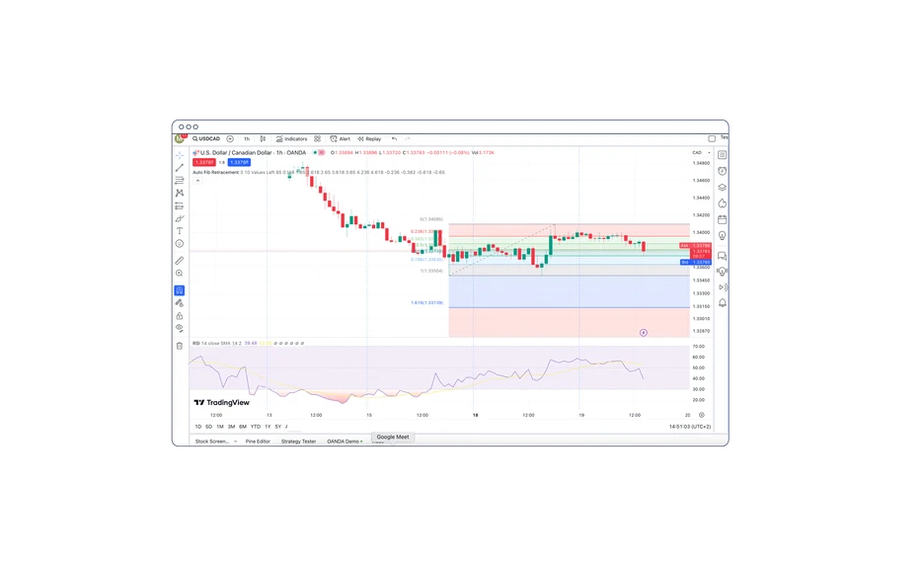Click the blue buy price button

click(239, 162)
